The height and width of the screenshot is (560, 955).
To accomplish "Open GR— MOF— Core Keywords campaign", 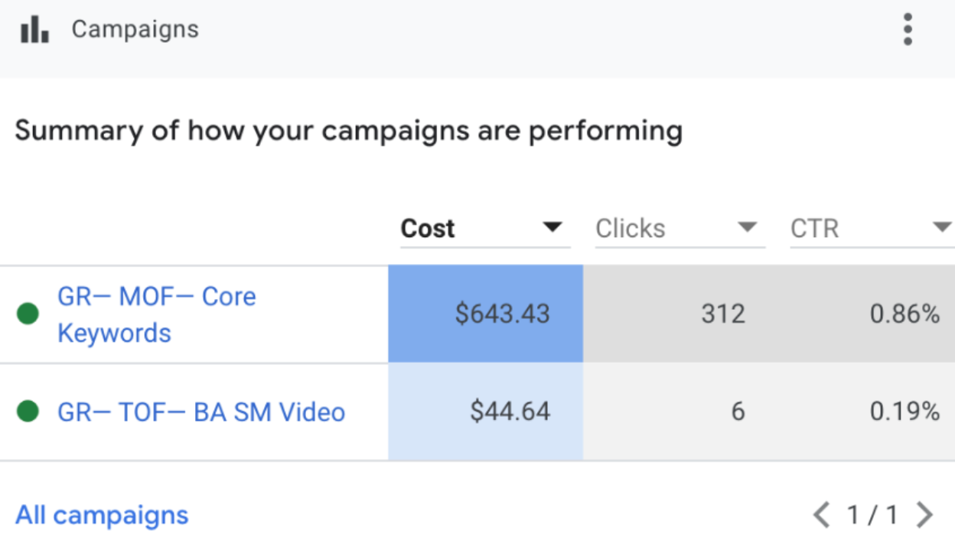I will point(157,314).
